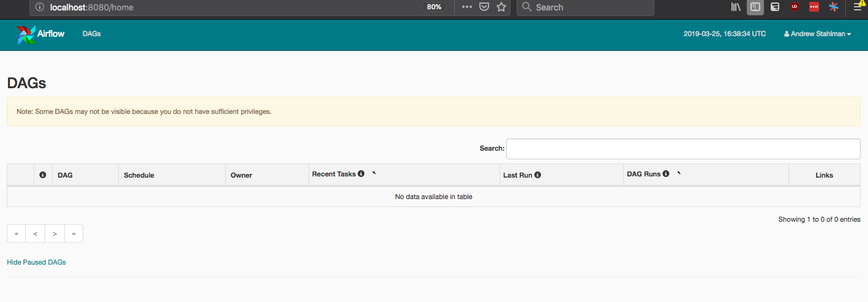
Task: Focus the DAG table Search input
Action: pos(683,149)
